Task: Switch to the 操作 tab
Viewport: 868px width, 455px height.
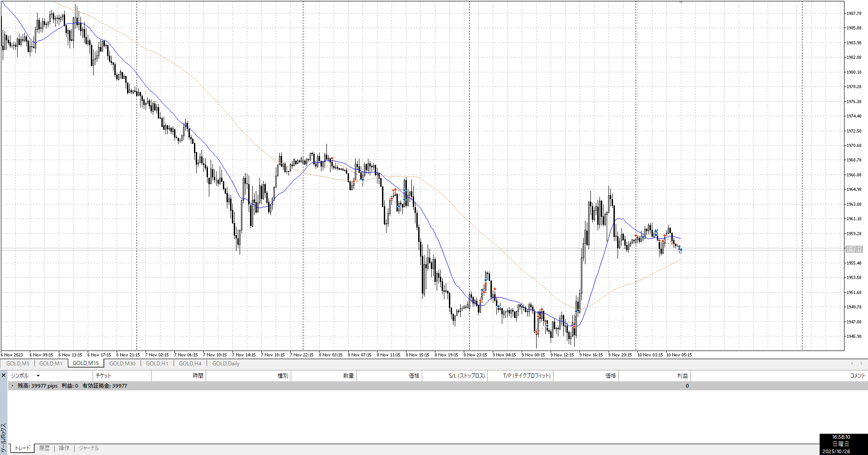Action: coord(64,448)
